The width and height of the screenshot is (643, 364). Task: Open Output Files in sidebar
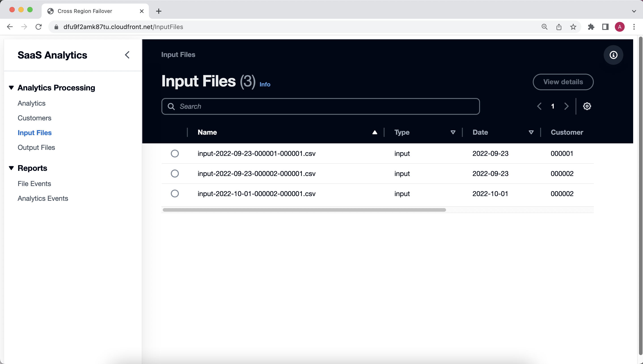coord(36,148)
